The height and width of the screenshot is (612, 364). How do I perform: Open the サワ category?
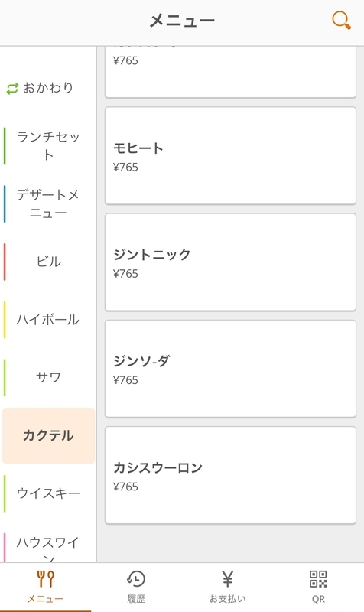[48, 377]
